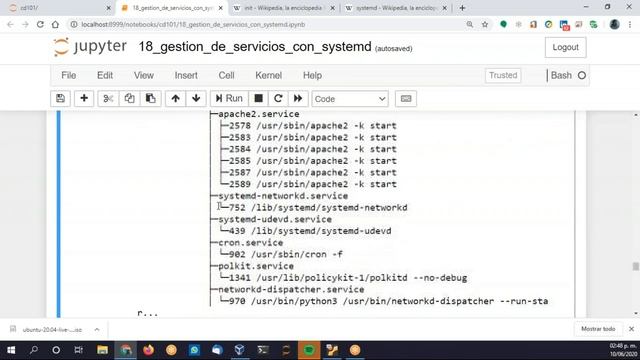Viewport: 640px width, 360px height.
Task: Move the selected cell down with the arrow
Action: pos(196,98)
